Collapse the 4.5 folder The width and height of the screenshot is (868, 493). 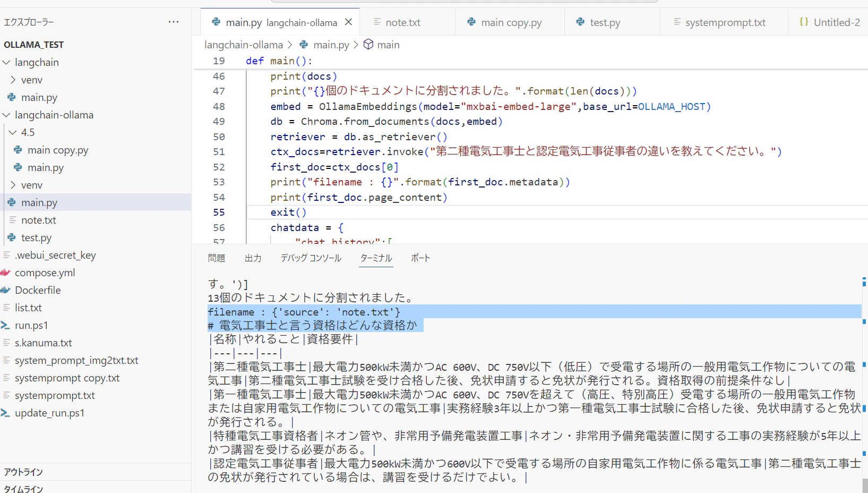pyautogui.click(x=13, y=132)
